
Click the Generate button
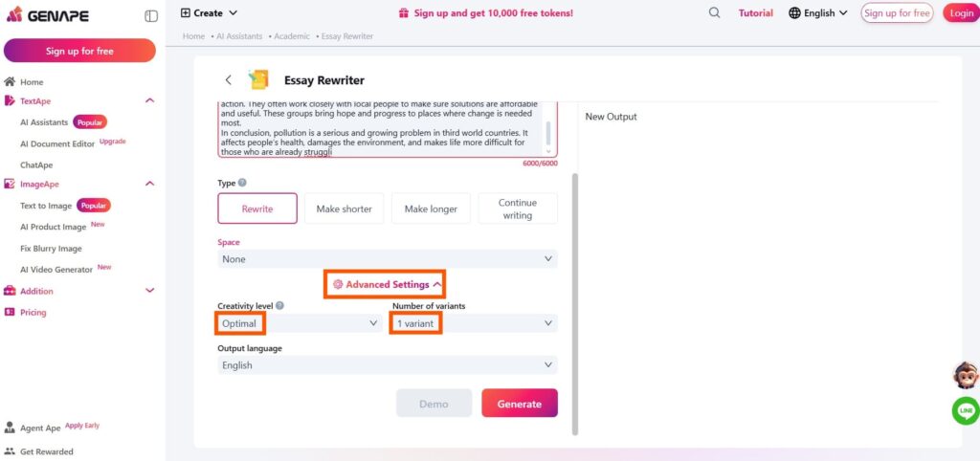coord(520,403)
